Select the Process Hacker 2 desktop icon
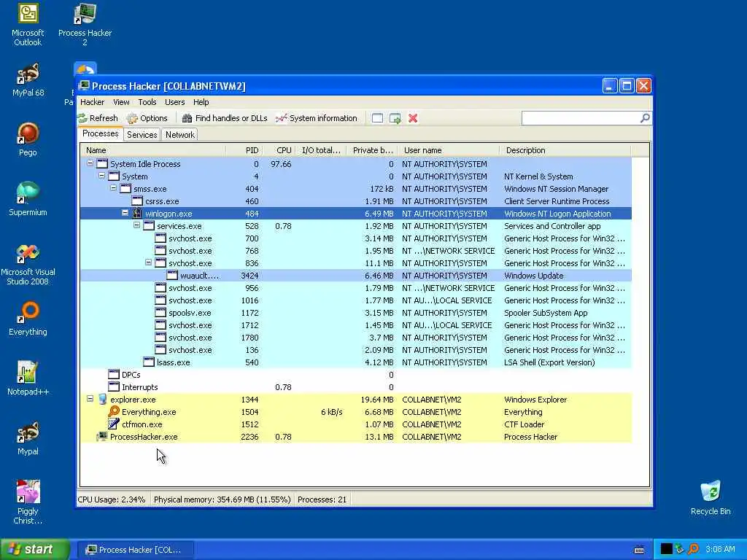Screen dimensions: 747x560 click(85, 25)
